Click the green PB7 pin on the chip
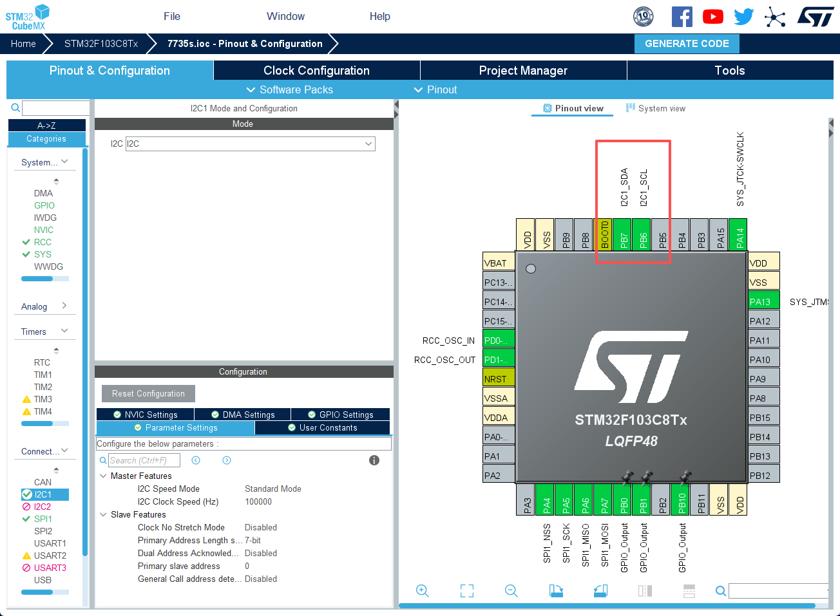The width and height of the screenshot is (840, 616). (x=622, y=235)
